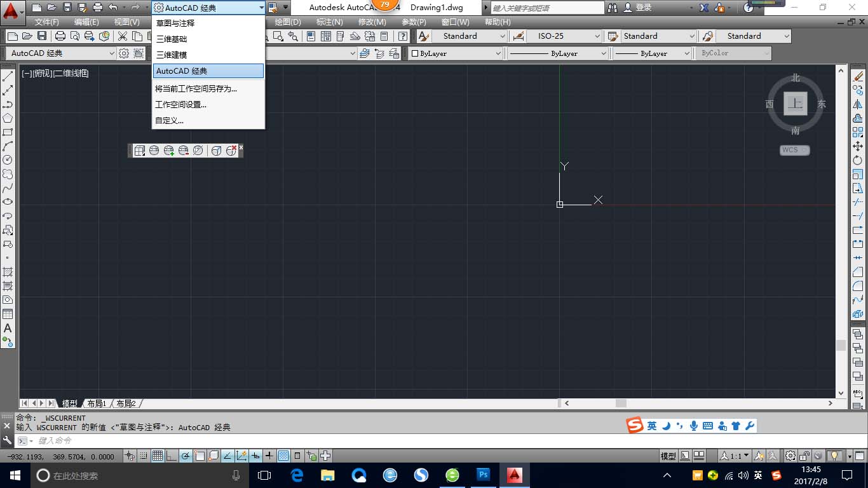Select the Polygon drawing tool
This screenshot has height=488, width=868.
tap(8, 118)
